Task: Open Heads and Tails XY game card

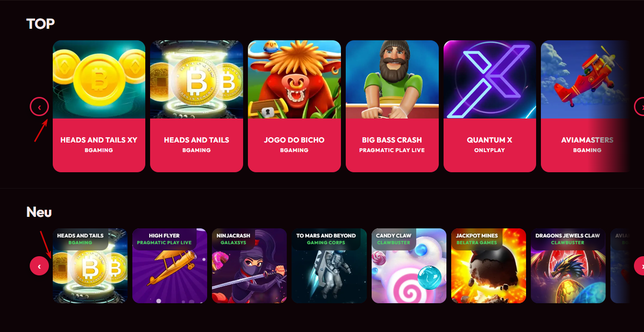Action: (99, 106)
